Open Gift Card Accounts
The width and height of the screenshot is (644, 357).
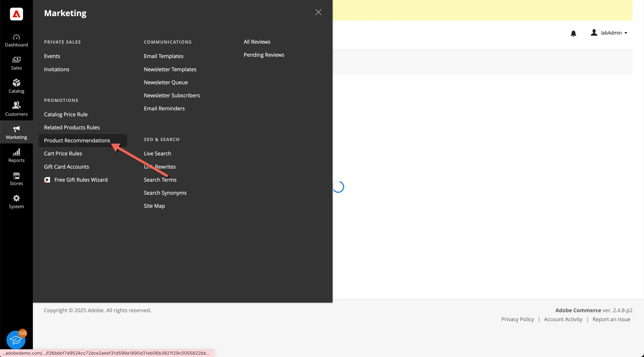(x=66, y=167)
